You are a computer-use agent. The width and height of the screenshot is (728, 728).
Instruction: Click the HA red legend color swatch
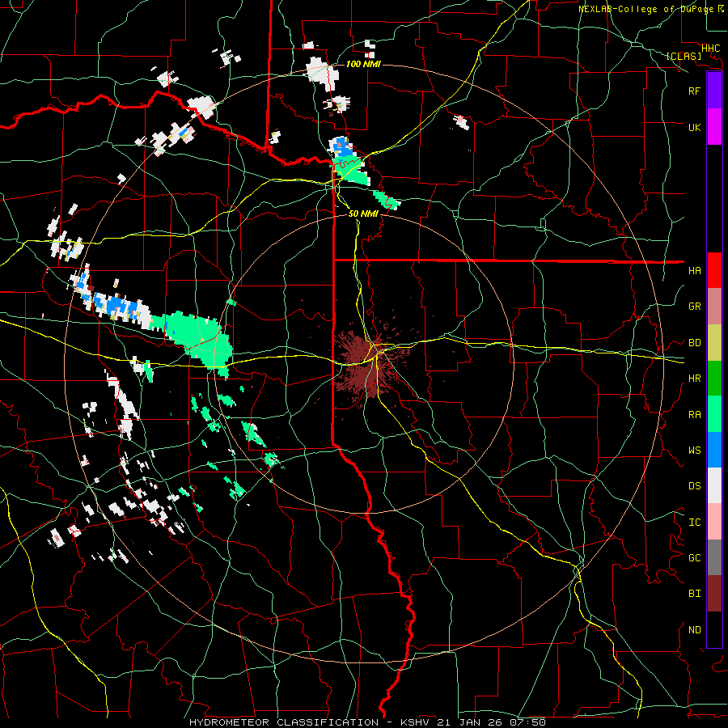click(x=714, y=270)
